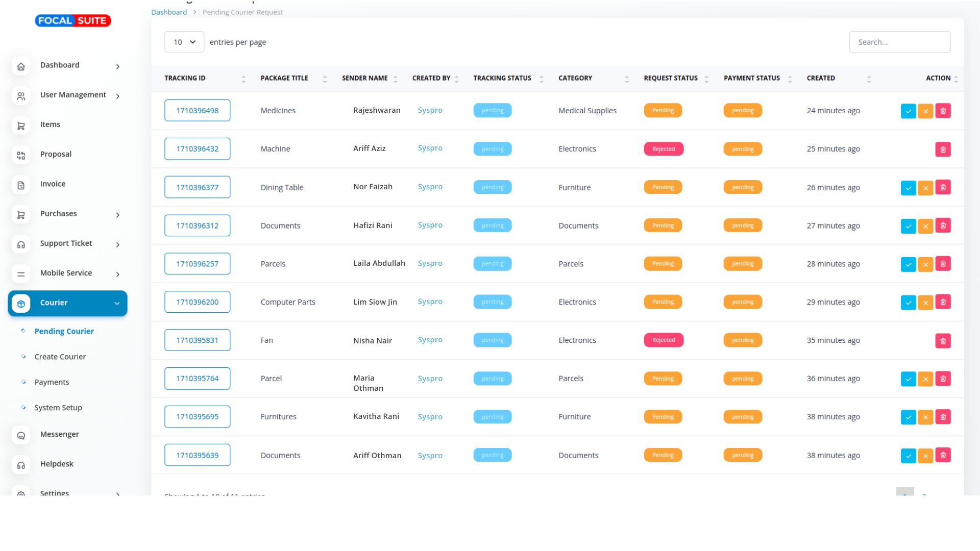This screenshot has height=551, width=980.
Task: Reject Laila Abdullah's Parcels request
Action: [925, 264]
